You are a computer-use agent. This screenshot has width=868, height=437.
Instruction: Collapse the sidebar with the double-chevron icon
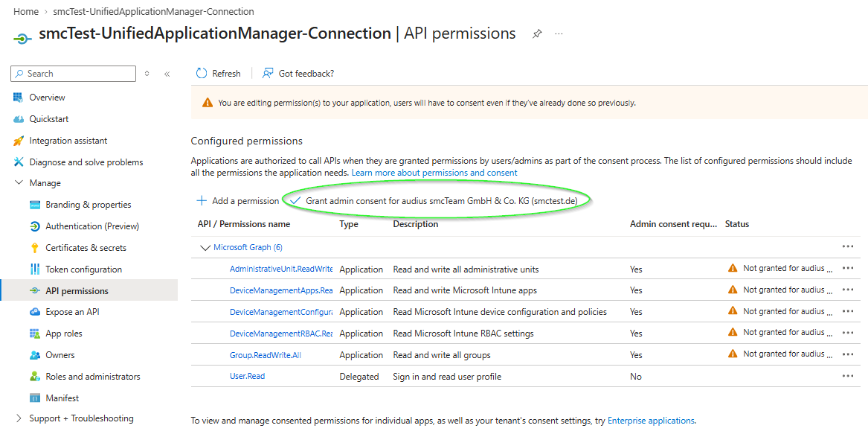pyautogui.click(x=167, y=74)
